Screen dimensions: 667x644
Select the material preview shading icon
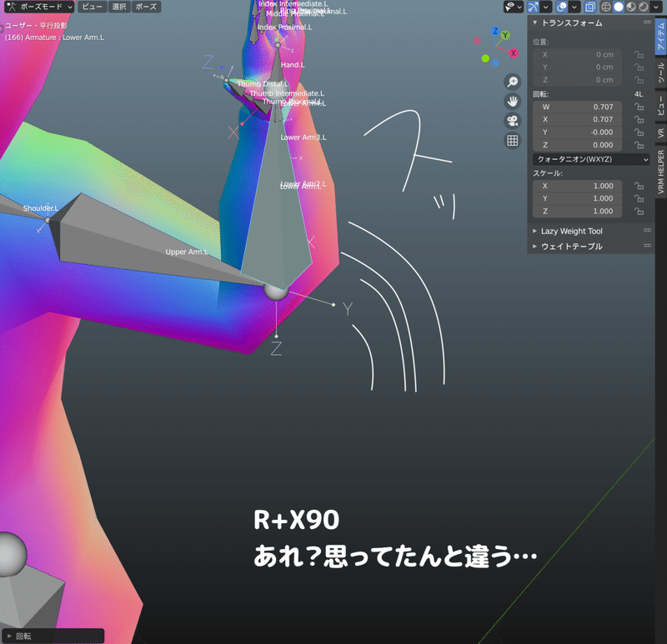click(630, 8)
